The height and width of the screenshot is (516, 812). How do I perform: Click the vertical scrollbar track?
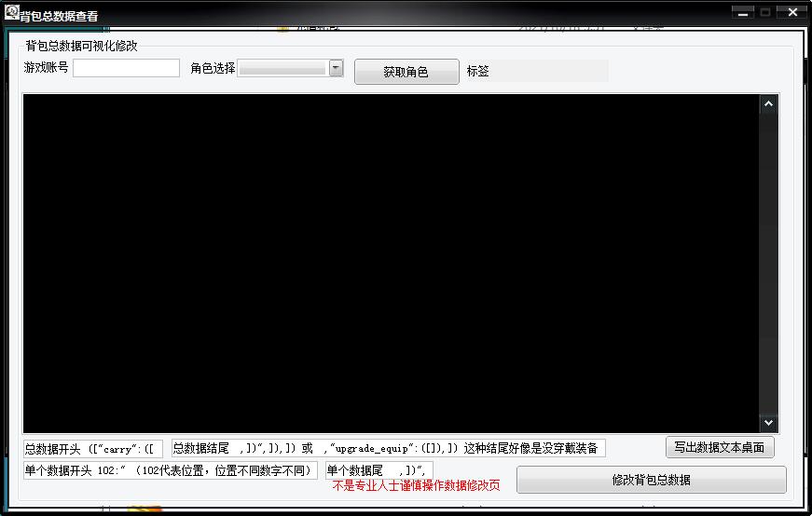[x=768, y=263]
